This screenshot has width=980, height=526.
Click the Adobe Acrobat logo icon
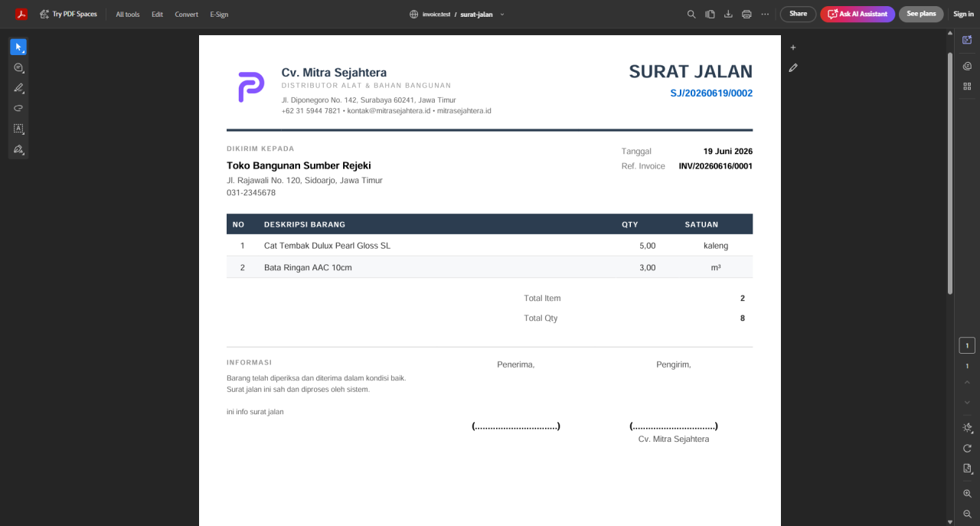pyautogui.click(x=21, y=14)
